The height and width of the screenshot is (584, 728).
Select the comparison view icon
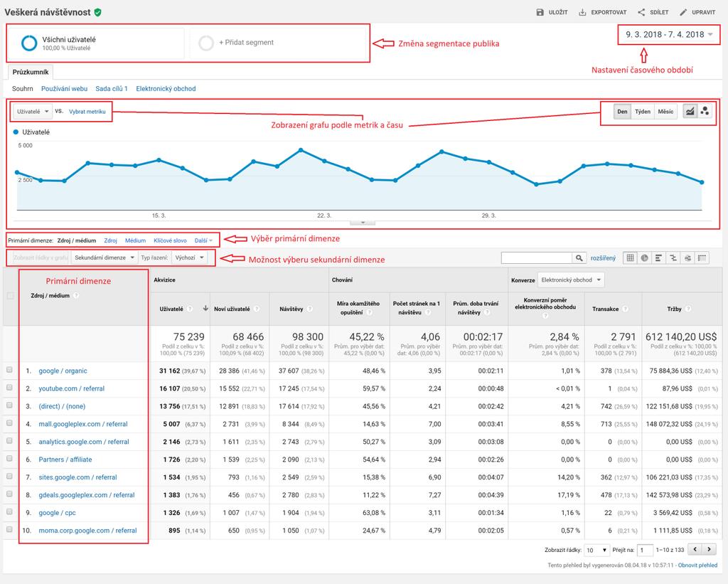673,258
